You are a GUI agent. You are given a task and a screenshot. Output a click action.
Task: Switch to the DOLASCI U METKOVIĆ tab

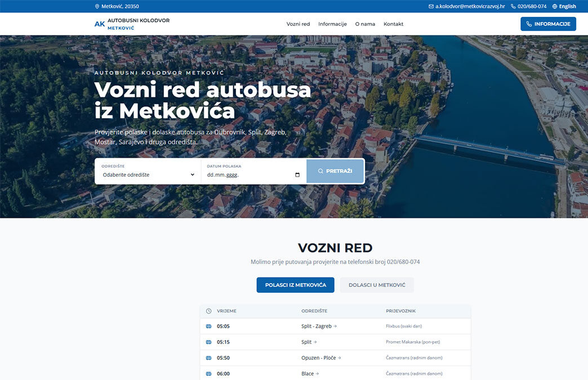point(376,285)
